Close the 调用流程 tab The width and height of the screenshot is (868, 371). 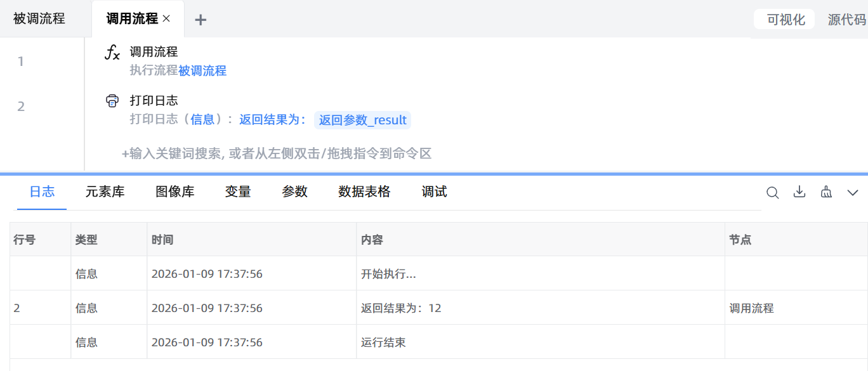pyautogui.click(x=166, y=19)
